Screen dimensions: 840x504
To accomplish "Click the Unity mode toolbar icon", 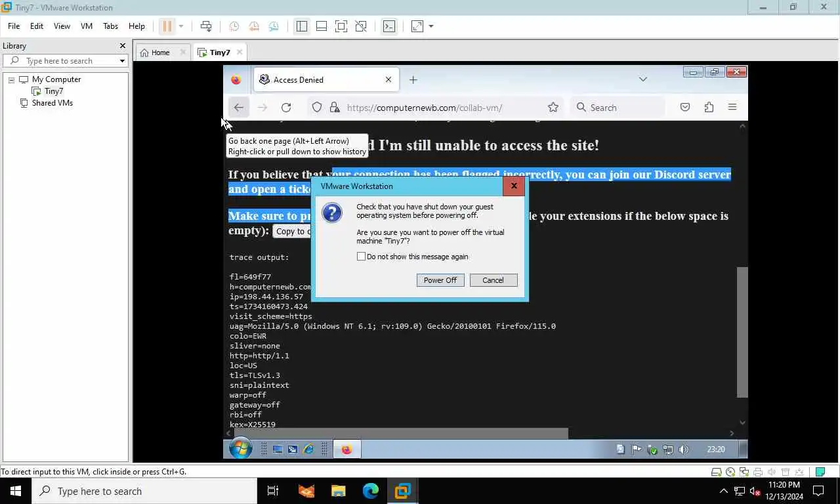I will click(x=361, y=26).
